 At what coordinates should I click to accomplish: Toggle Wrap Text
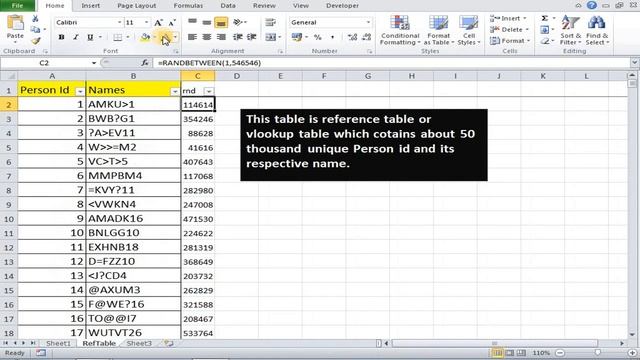click(x=270, y=22)
